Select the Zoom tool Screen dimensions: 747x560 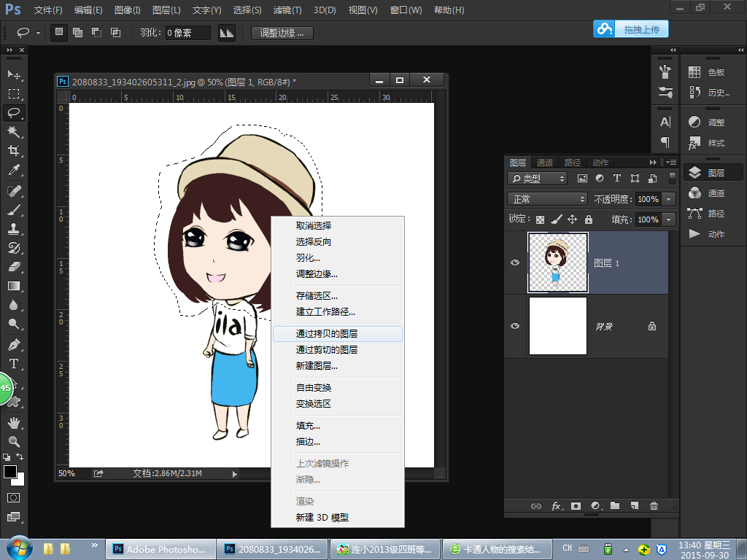coord(14,441)
